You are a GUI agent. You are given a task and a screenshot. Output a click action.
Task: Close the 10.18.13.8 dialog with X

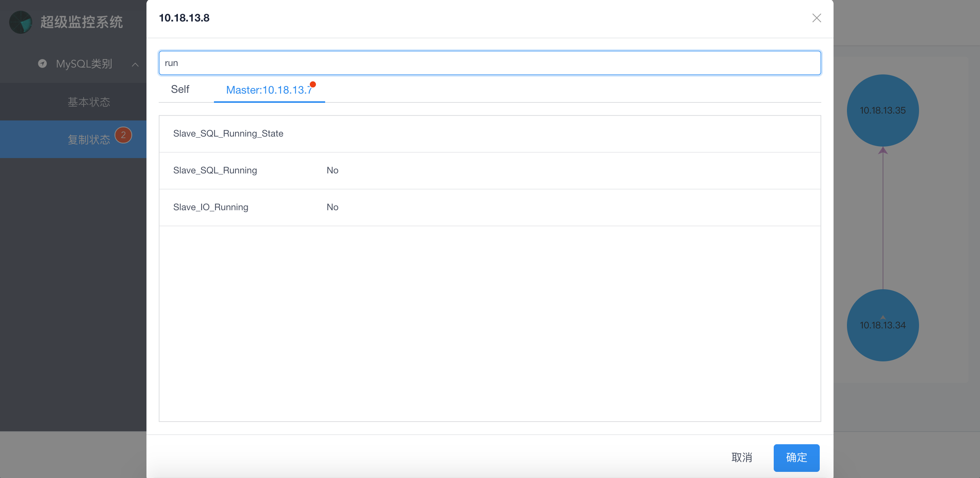[x=816, y=18]
